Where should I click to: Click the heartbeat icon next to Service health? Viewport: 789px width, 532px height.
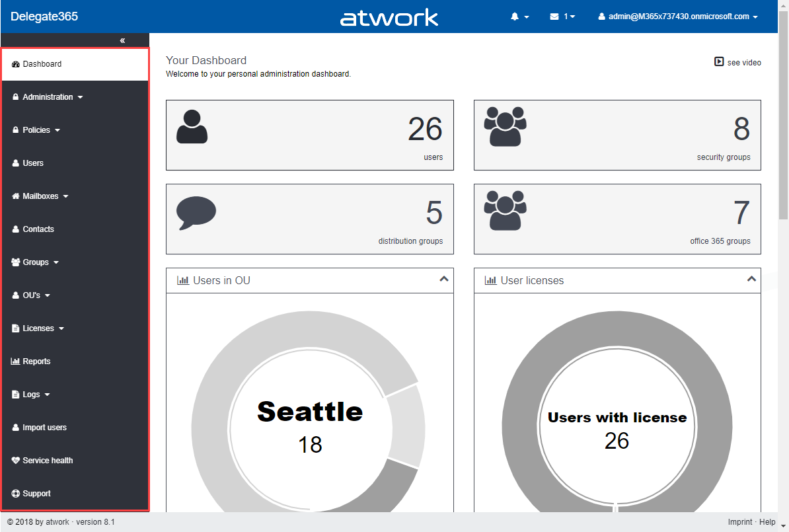[16, 461]
